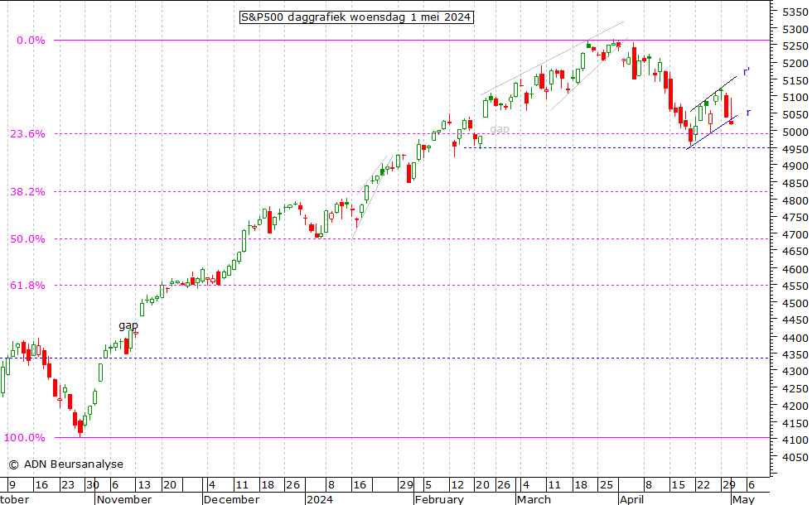This screenshot has width=812, height=505.
Task: Select the blue r' trendline label
Action: click(747, 71)
